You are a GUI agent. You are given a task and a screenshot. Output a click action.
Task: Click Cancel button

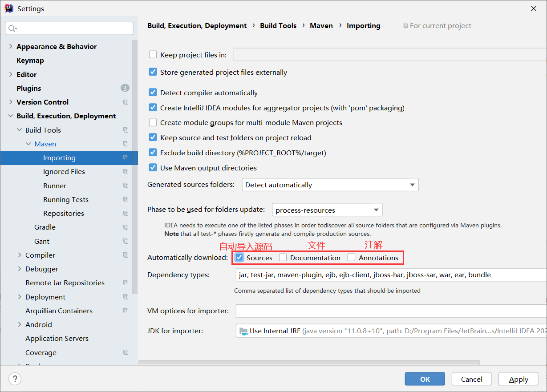coord(472,379)
